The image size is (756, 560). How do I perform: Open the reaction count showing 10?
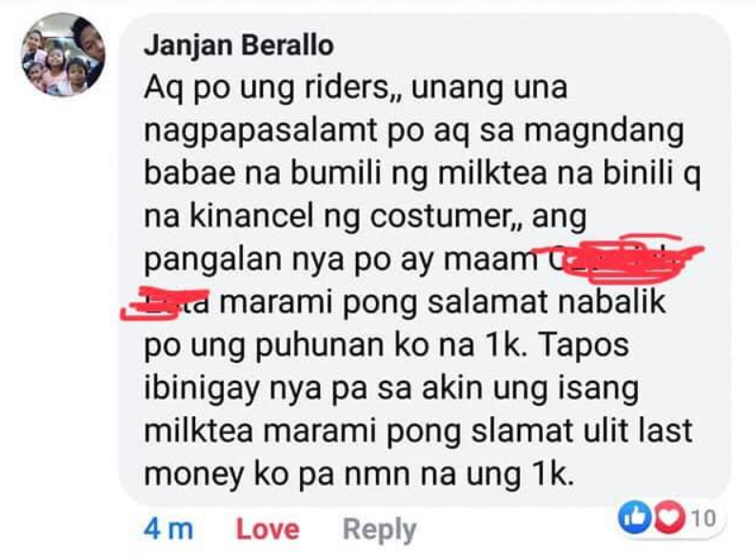pos(704,518)
